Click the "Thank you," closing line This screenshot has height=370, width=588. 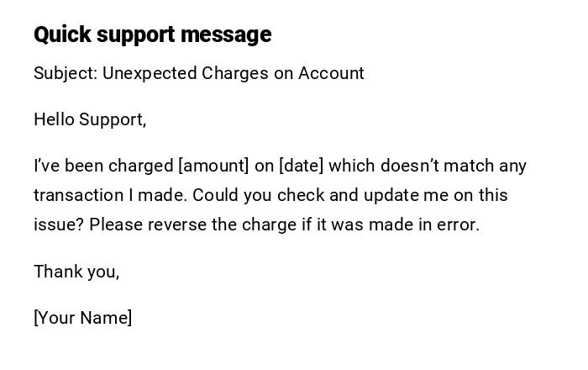coord(76,272)
